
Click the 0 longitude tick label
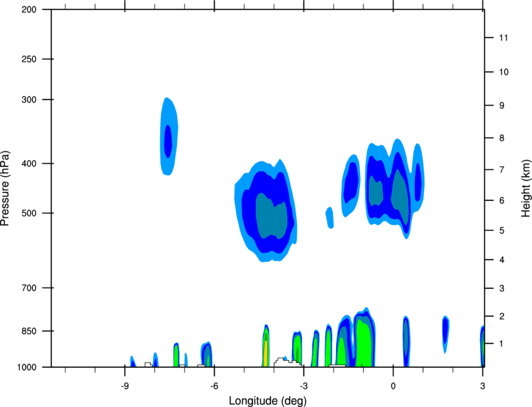pyautogui.click(x=393, y=386)
